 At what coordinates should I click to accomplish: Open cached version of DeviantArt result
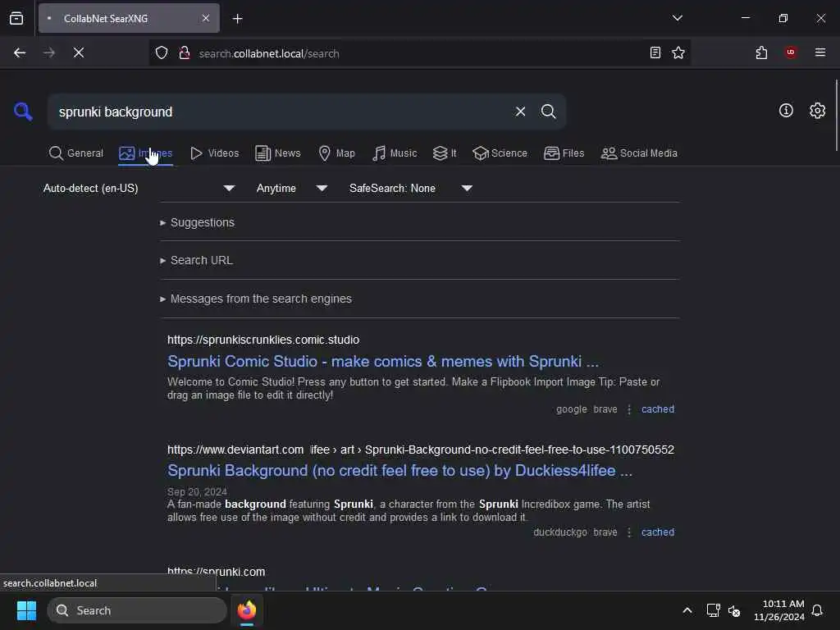(657, 532)
